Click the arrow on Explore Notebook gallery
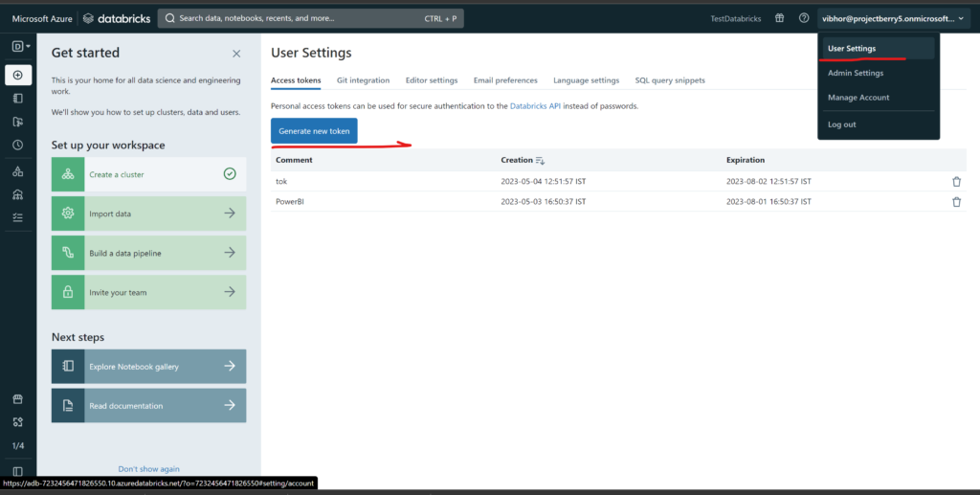Screen dimensions: 980x495 (x=230, y=366)
